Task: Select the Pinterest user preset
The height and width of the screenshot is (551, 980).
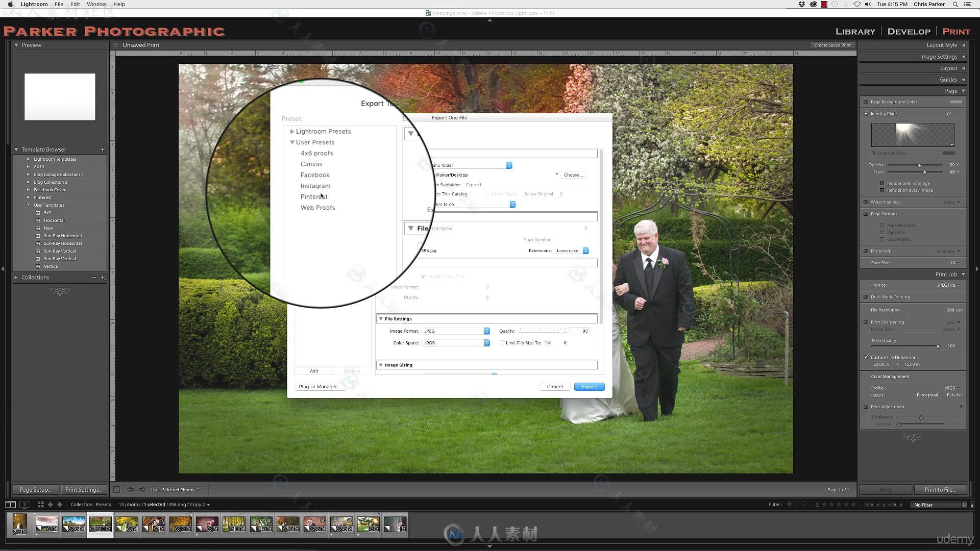Action: coord(314,197)
